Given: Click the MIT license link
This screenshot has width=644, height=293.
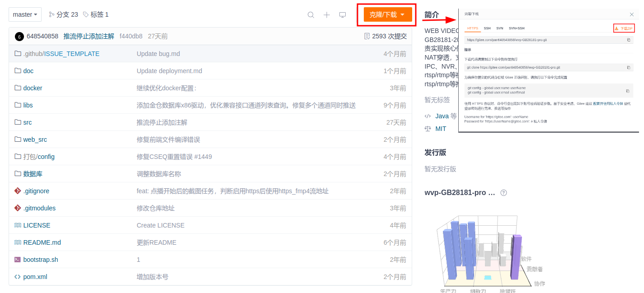Looking at the screenshot, I should point(441,129).
